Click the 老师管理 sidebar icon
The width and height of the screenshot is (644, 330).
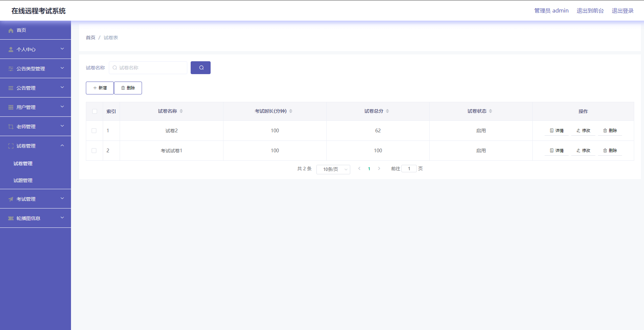tap(11, 126)
